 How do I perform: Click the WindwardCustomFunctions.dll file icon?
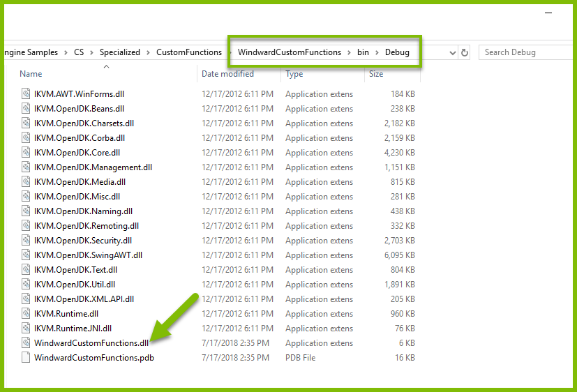pyautogui.click(x=26, y=342)
